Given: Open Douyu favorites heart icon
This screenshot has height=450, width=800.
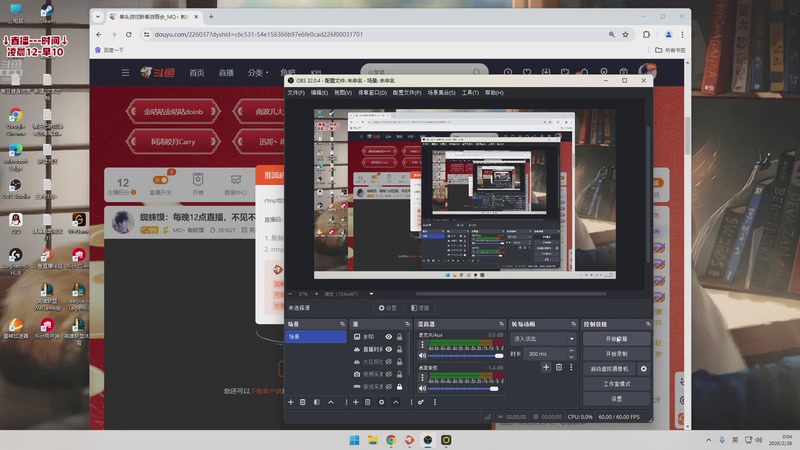Looking at the screenshot, I should click(527, 72).
